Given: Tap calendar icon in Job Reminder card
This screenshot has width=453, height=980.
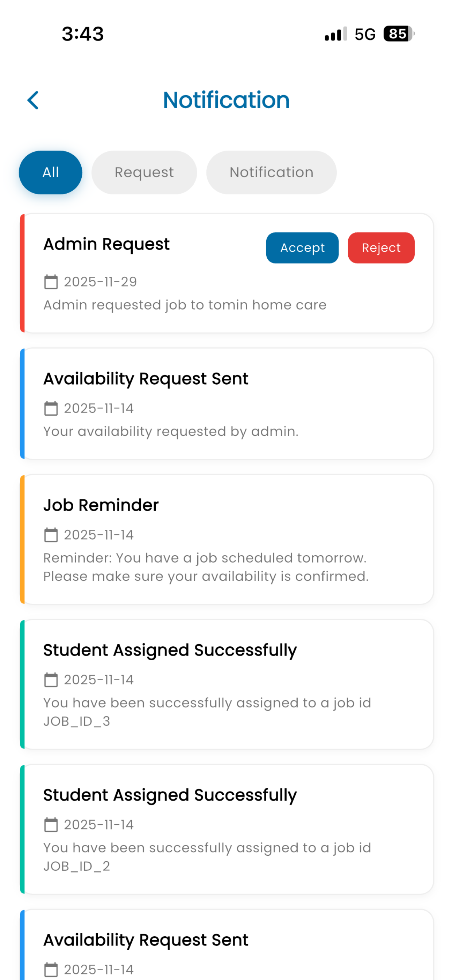Looking at the screenshot, I should (x=51, y=535).
